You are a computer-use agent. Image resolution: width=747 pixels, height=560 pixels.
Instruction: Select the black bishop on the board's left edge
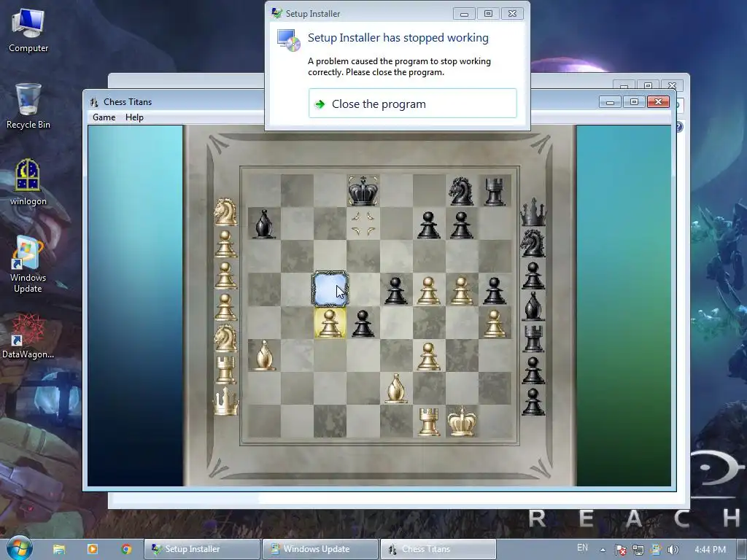[x=264, y=223]
